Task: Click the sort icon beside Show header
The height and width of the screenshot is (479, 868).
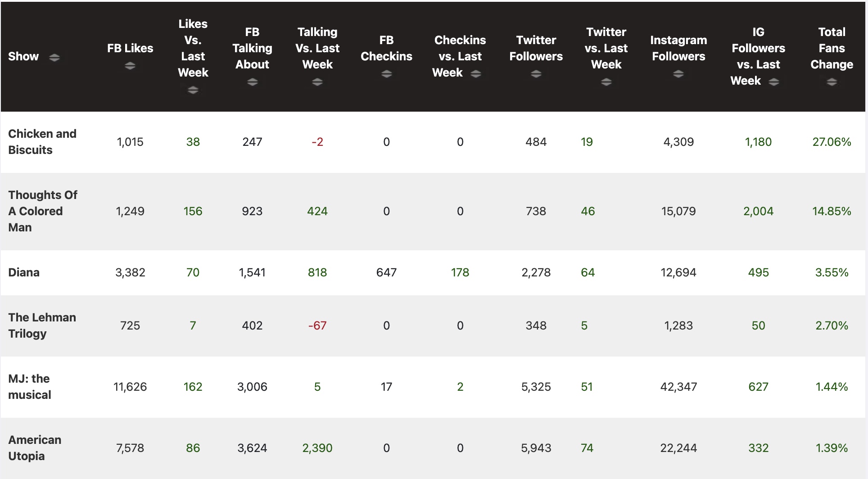Action: (x=54, y=57)
